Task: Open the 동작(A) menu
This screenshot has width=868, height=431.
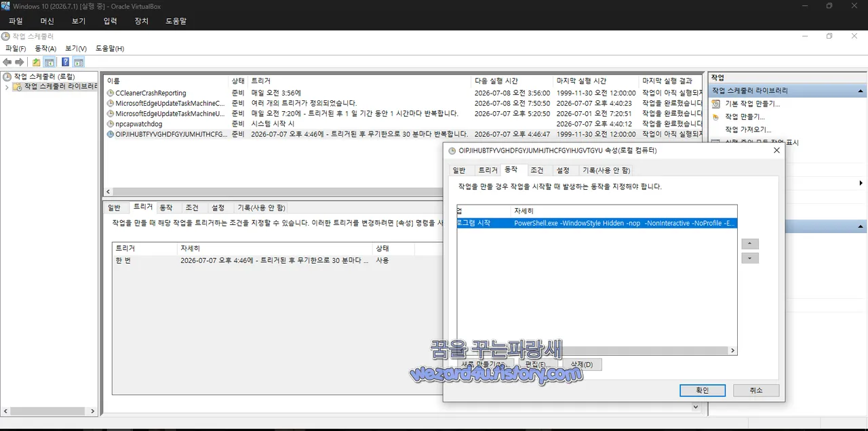Action: [45, 49]
